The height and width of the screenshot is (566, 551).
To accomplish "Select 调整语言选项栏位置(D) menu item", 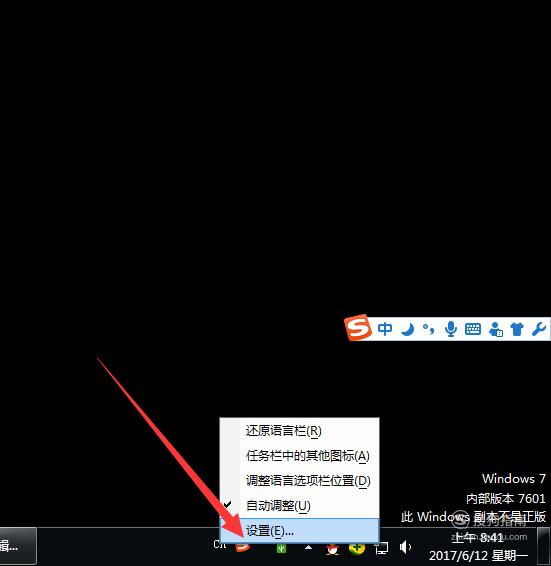I will (x=299, y=481).
